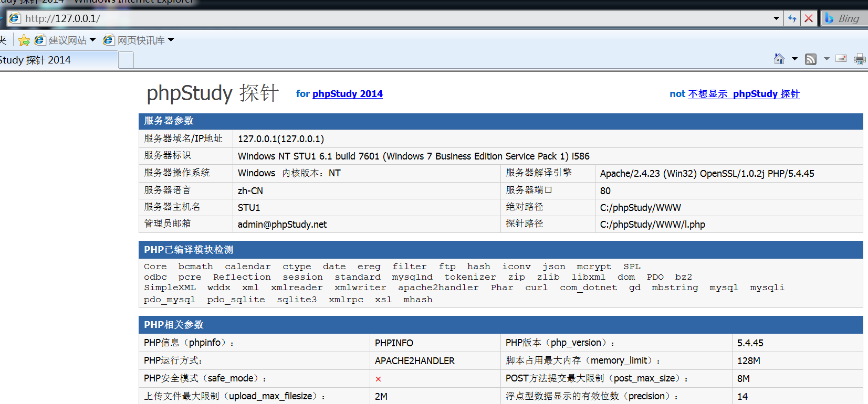The image size is (868, 404).
Task: Open the 'phpStudy 2014' link
Action: [348, 94]
